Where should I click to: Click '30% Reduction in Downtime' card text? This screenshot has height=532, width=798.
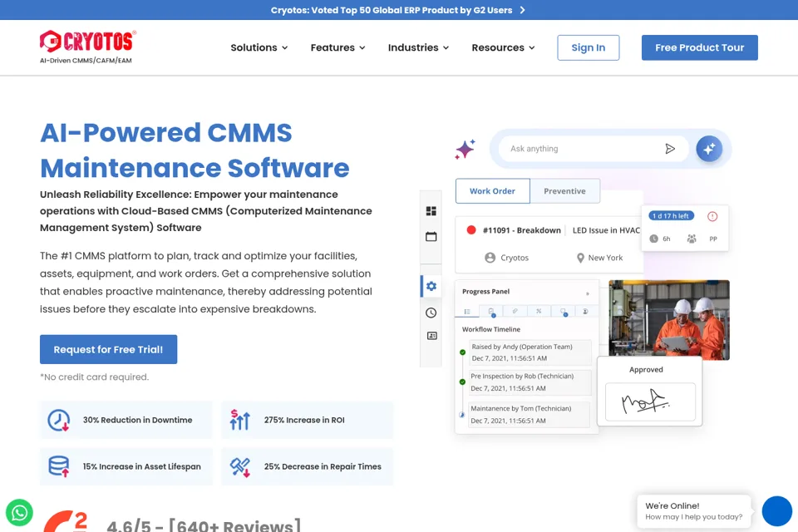[137, 420]
